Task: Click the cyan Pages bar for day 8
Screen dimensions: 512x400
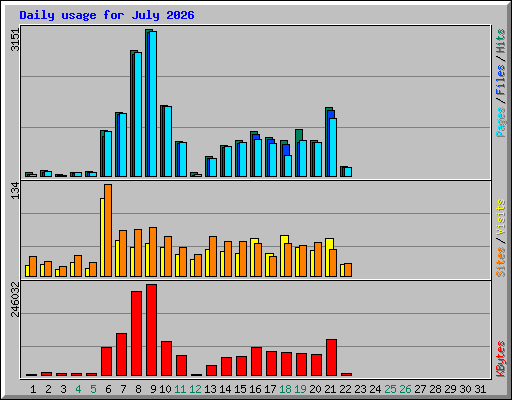Action: click(138, 114)
